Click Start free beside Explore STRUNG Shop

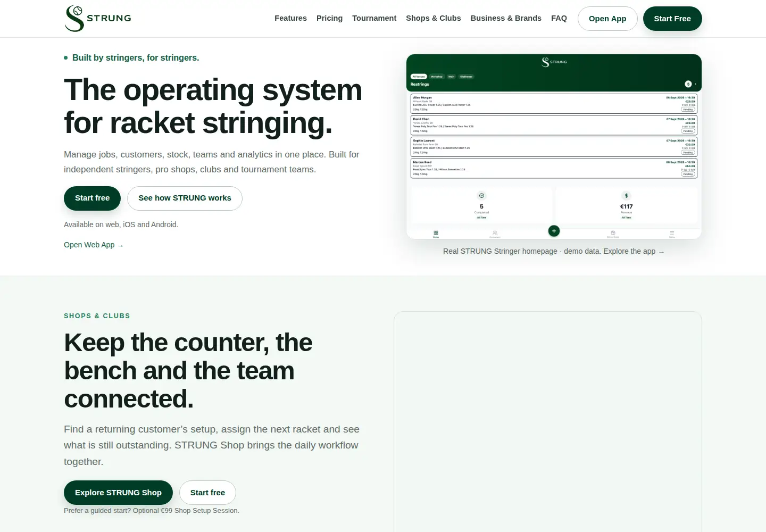[207, 493]
